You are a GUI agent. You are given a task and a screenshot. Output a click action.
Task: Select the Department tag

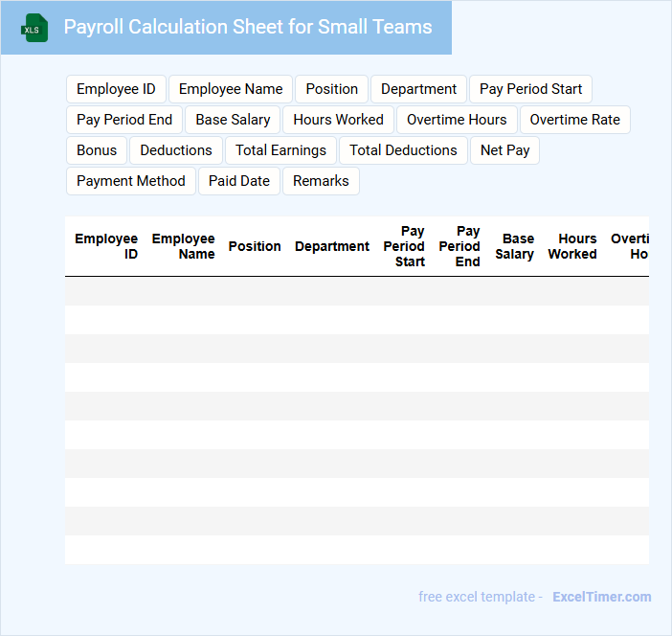point(418,89)
